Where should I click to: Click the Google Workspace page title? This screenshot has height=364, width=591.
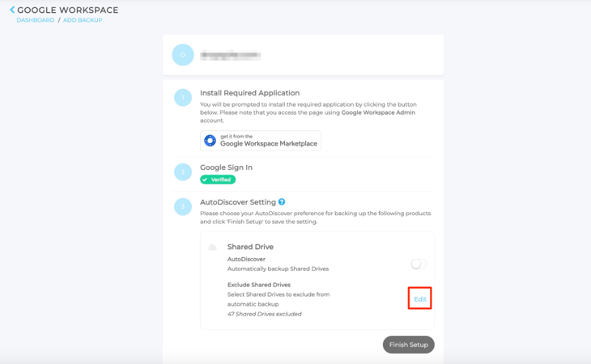(x=68, y=10)
